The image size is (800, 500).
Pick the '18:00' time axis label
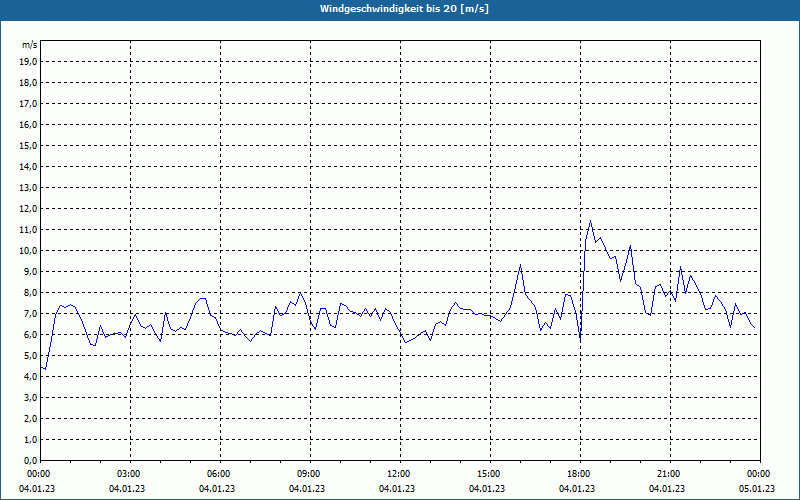point(579,474)
